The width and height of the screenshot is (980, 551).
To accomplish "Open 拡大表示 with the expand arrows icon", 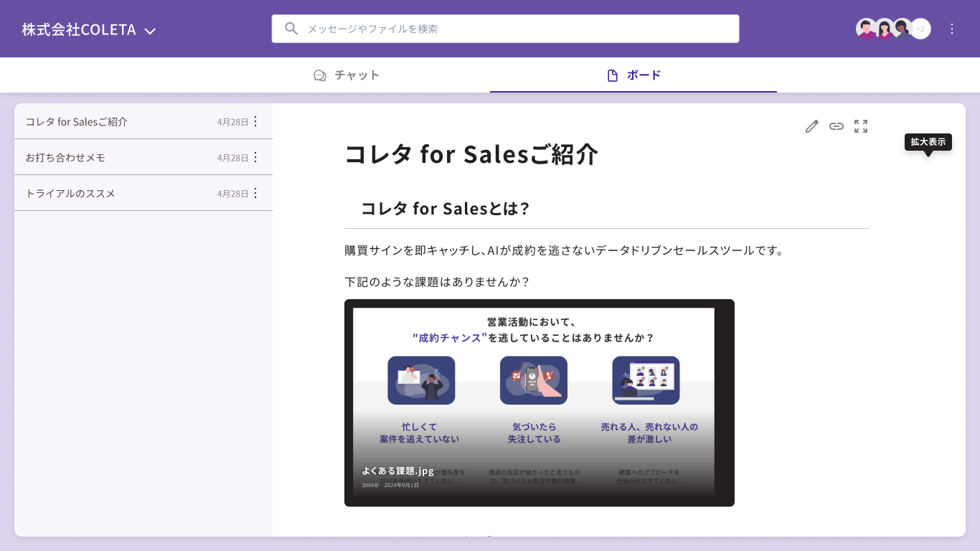I will [860, 126].
